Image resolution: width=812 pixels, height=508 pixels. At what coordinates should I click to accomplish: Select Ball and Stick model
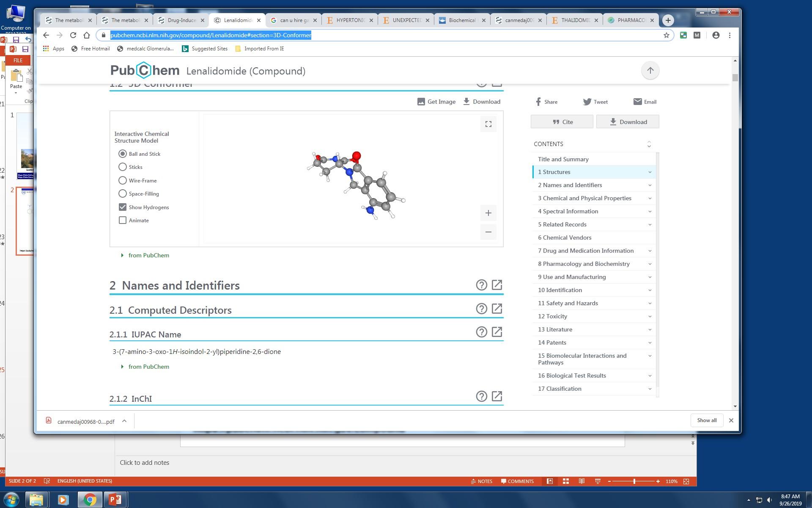click(123, 154)
